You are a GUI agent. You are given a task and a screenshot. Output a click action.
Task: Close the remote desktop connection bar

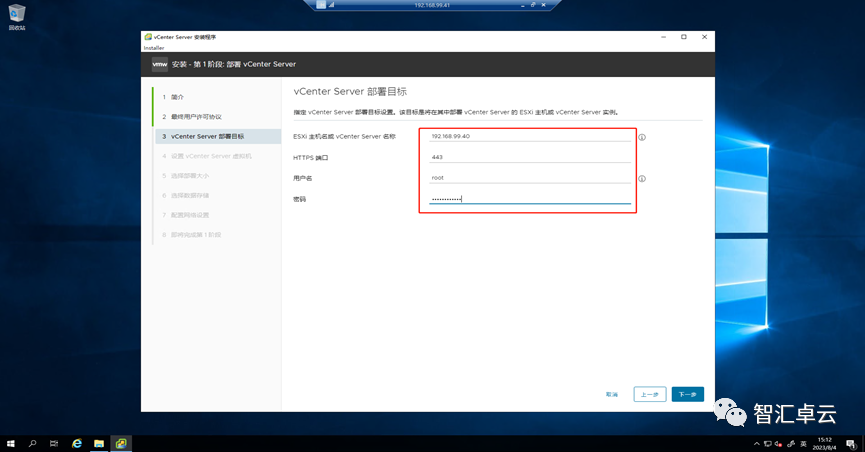(x=543, y=5)
